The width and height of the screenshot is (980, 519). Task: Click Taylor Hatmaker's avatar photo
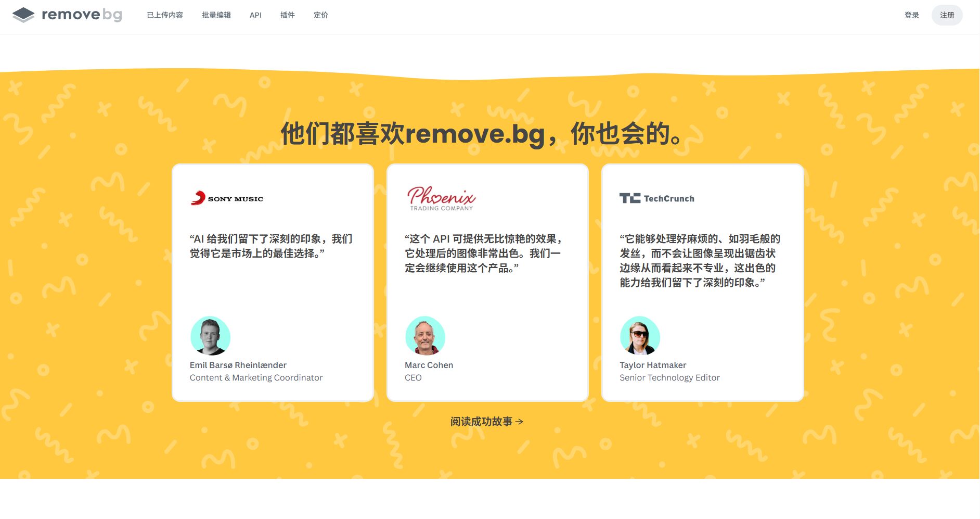coord(640,336)
